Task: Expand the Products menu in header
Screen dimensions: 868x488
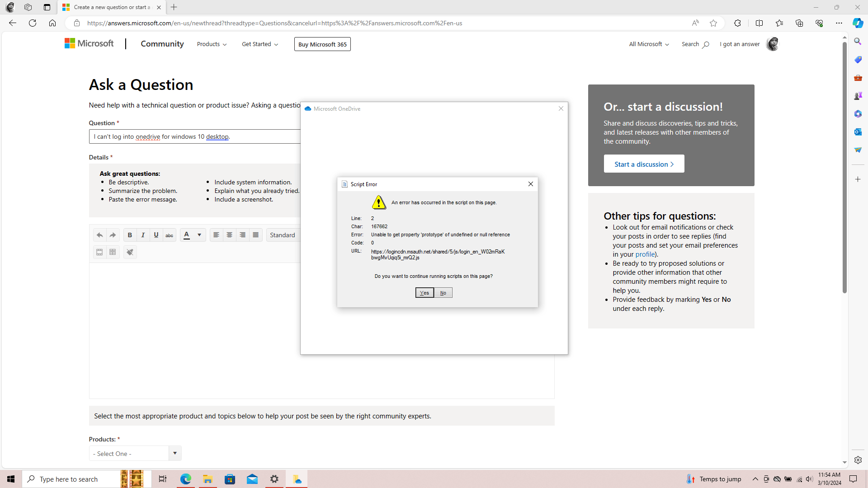Action: tap(212, 44)
